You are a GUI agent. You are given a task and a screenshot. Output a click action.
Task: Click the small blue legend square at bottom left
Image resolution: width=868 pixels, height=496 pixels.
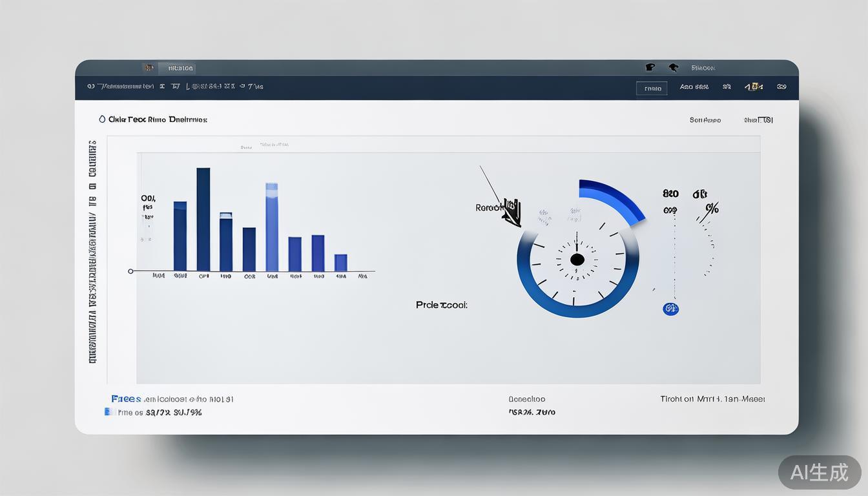(107, 412)
